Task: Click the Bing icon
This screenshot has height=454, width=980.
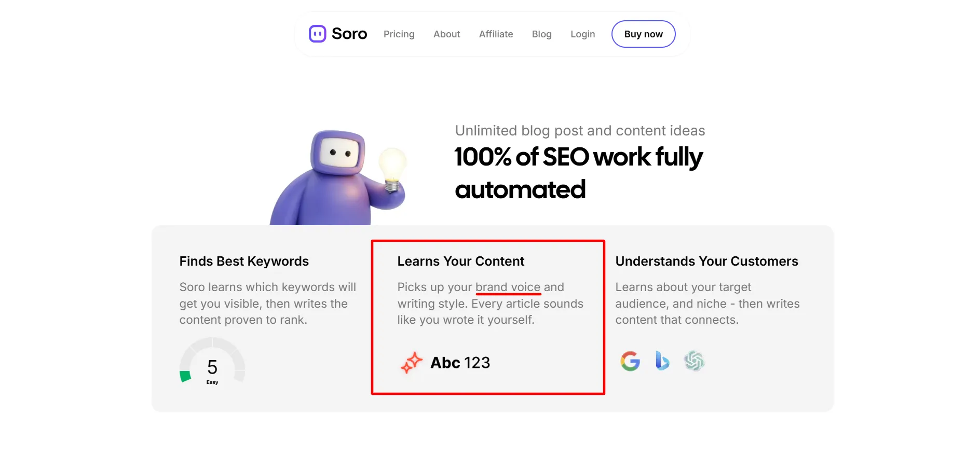Action: (662, 361)
